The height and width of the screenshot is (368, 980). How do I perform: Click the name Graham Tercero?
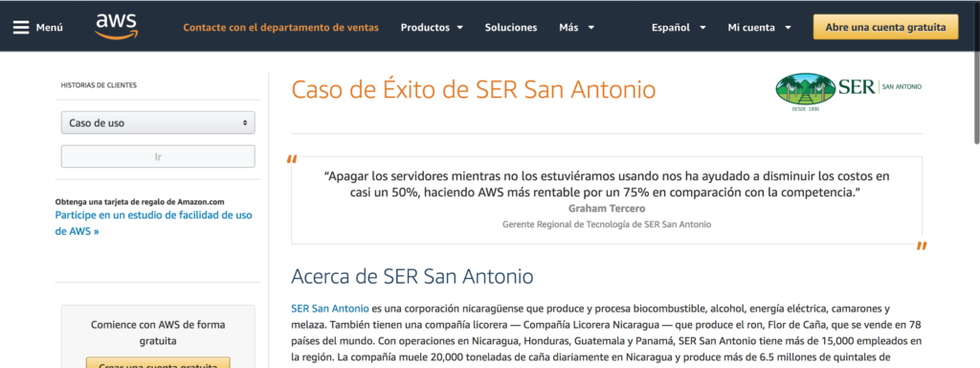pyautogui.click(x=606, y=208)
